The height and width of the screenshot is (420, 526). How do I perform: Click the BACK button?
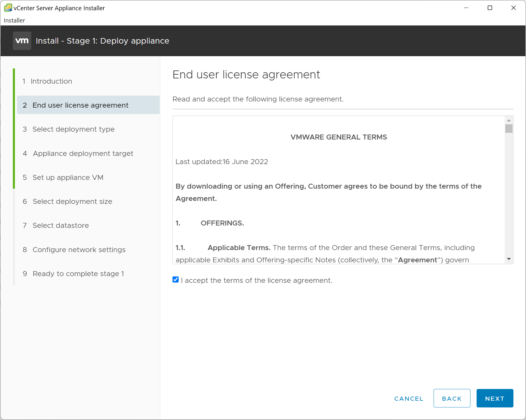451,398
